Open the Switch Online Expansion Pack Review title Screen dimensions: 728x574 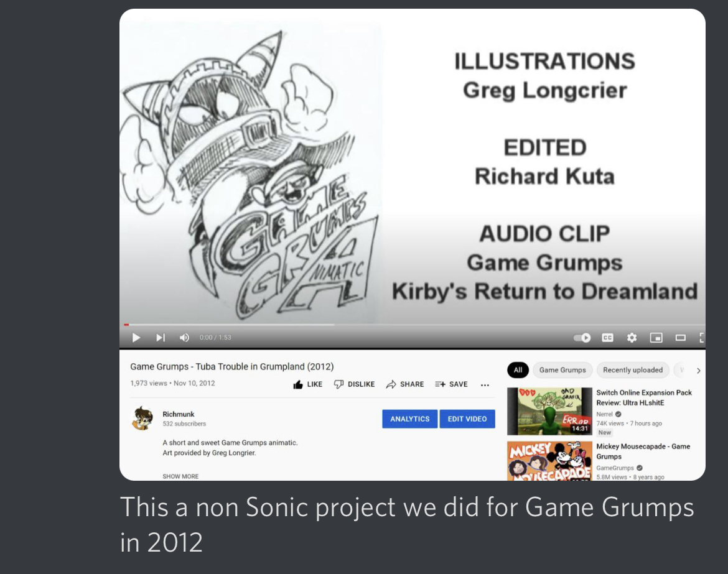pos(644,397)
